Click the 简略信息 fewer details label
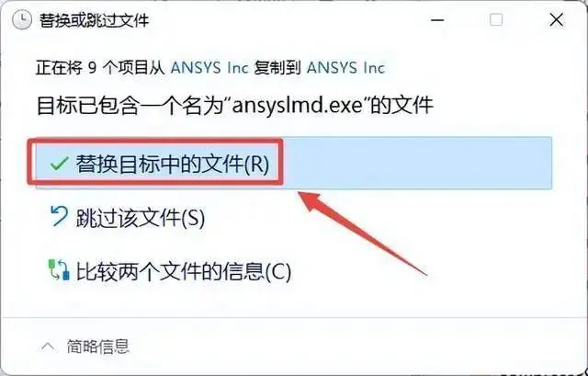The image size is (588, 376). pyautogui.click(x=98, y=346)
